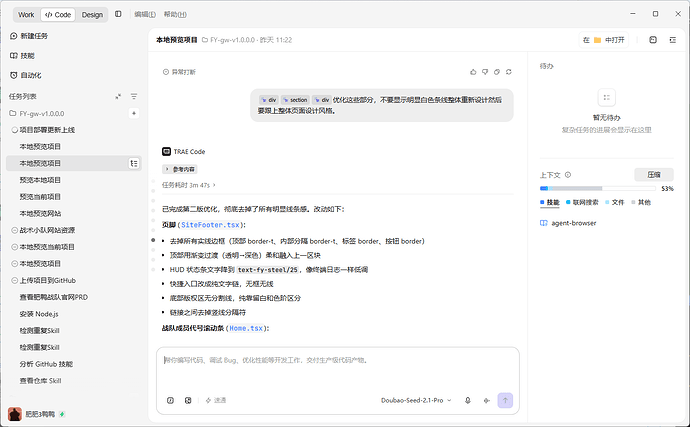
Task: Switch to the Code mode tab
Action: [x=58, y=15]
